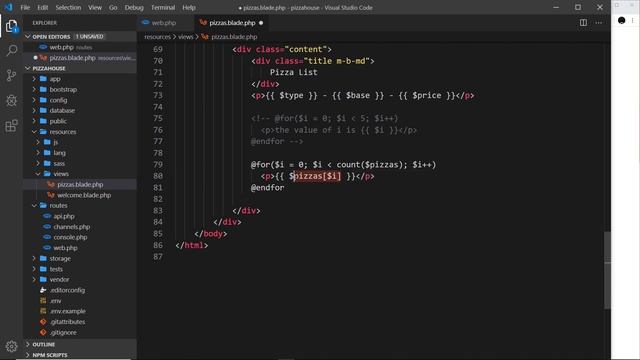This screenshot has width=640, height=360.
Task: Click resources in the breadcrumb
Action: pos(157,37)
